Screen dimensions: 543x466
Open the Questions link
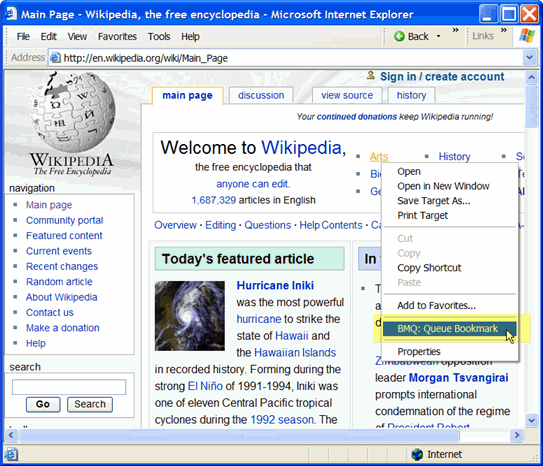point(268,225)
